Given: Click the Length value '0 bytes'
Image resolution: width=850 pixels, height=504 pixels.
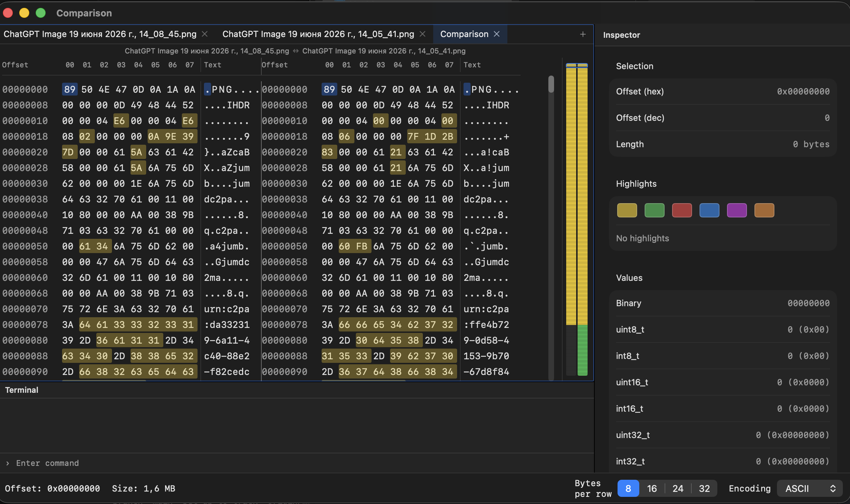Looking at the screenshot, I should (811, 144).
